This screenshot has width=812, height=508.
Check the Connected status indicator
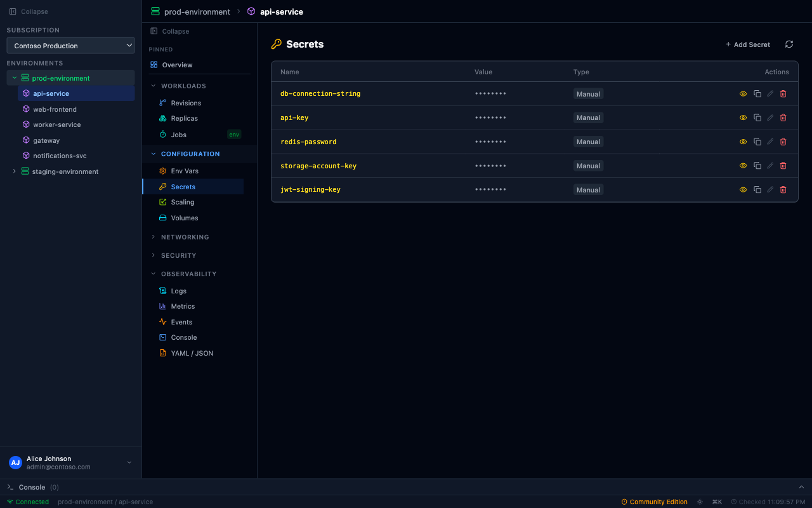(x=28, y=502)
